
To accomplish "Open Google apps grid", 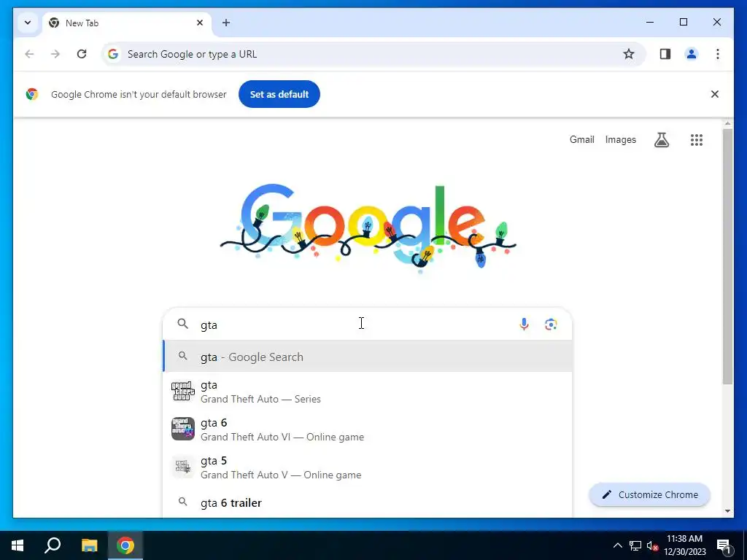I will (x=697, y=139).
